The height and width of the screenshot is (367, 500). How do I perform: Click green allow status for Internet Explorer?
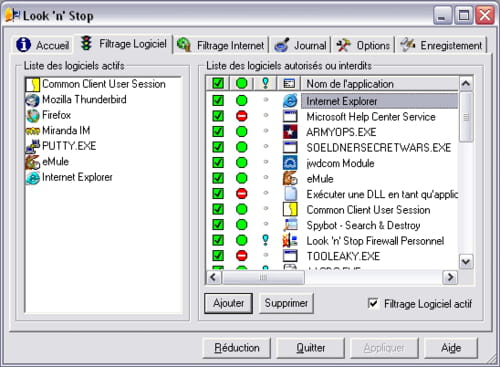(x=242, y=100)
